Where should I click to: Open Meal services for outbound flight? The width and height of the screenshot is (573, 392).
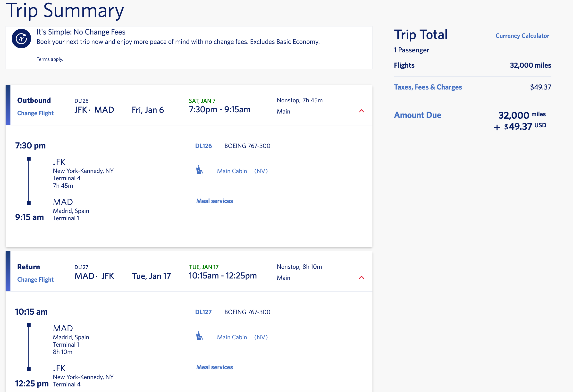click(214, 201)
